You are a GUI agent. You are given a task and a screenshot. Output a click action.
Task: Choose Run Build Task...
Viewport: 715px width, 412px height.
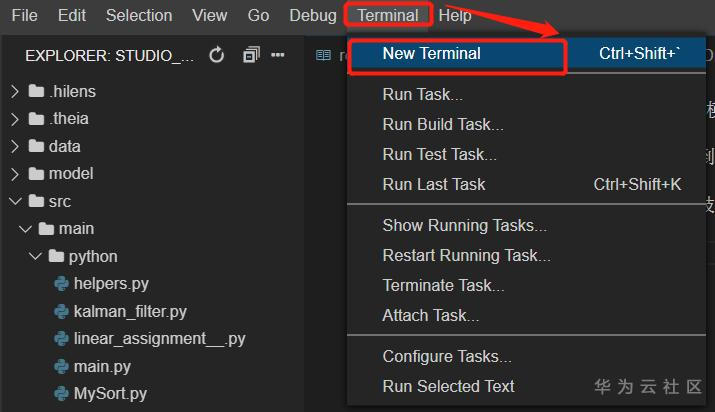pyautogui.click(x=442, y=125)
